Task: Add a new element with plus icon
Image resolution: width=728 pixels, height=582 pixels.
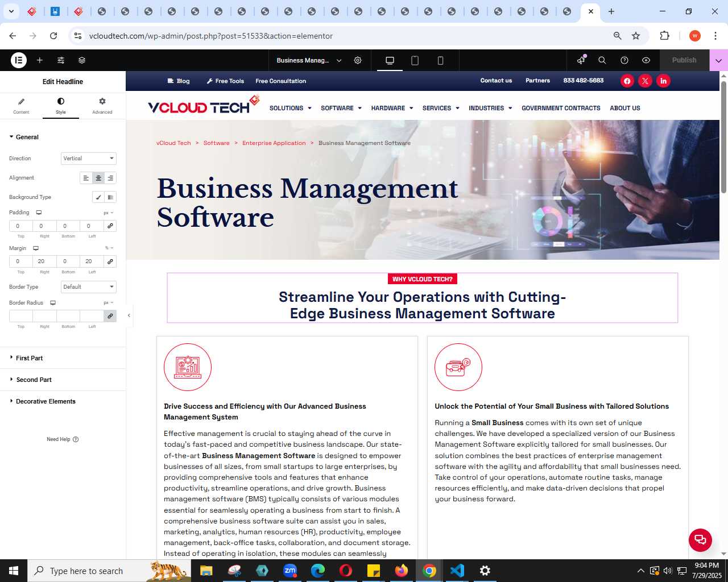Action: (40, 60)
